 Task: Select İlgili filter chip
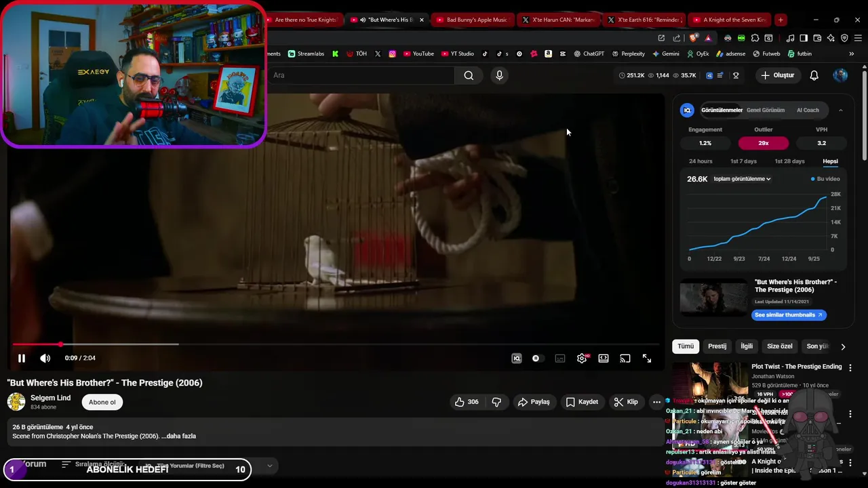pyautogui.click(x=747, y=346)
